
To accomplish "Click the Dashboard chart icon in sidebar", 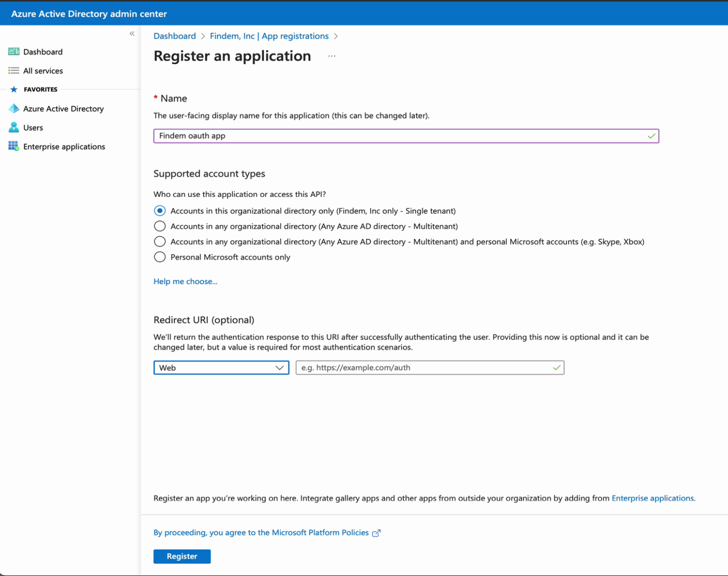I will pyautogui.click(x=14, y=52).
